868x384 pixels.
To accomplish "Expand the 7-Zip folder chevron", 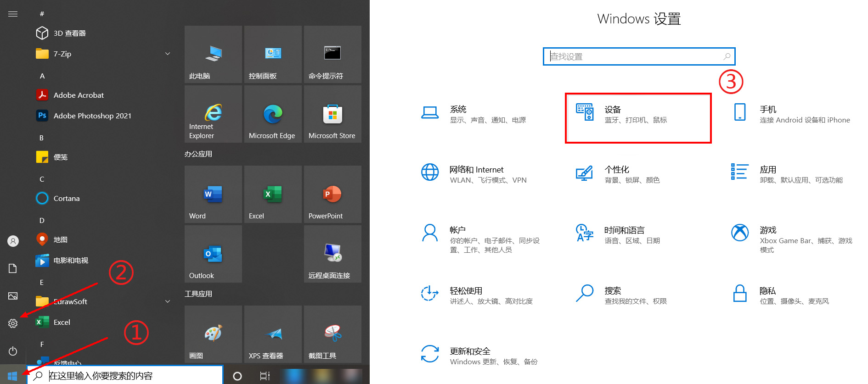I will (x=168, y=54).
